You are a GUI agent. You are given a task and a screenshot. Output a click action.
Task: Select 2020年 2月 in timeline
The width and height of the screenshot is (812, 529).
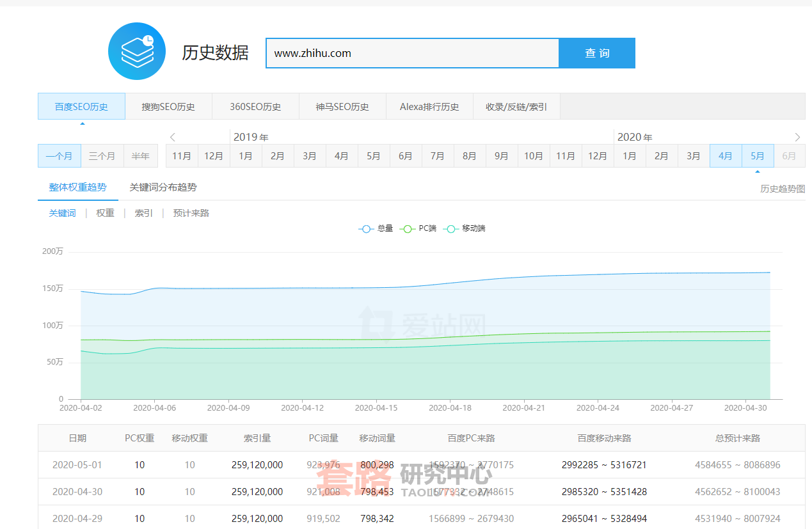662,155
